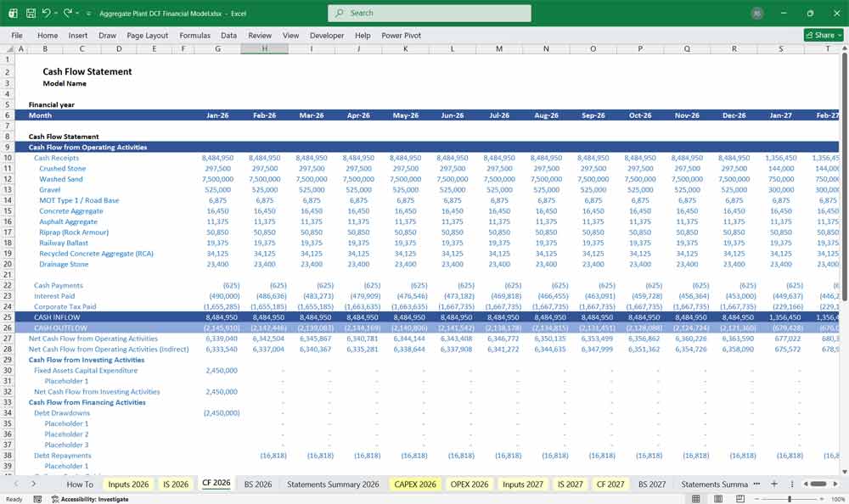
Task: Open the Statements Summary 2026 sheet
Action: 333,484
